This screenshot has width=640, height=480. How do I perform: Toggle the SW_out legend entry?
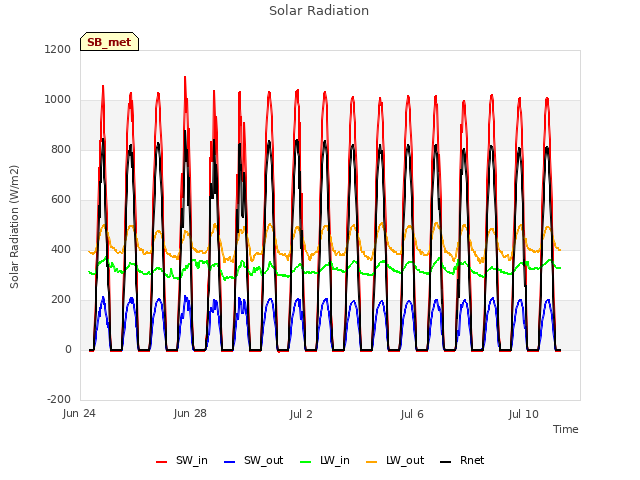(253, 461)
